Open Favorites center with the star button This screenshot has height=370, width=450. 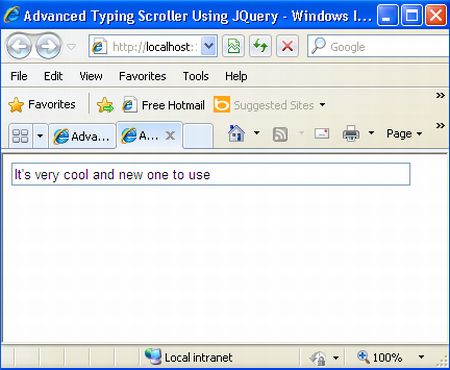pyautogui.click(x=42, y=105)
